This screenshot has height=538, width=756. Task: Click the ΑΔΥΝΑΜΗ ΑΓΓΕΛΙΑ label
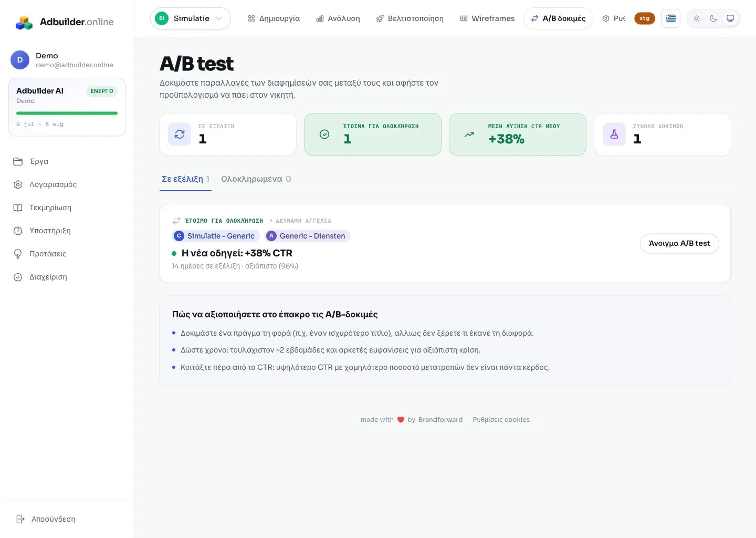(x=303, y=221)
